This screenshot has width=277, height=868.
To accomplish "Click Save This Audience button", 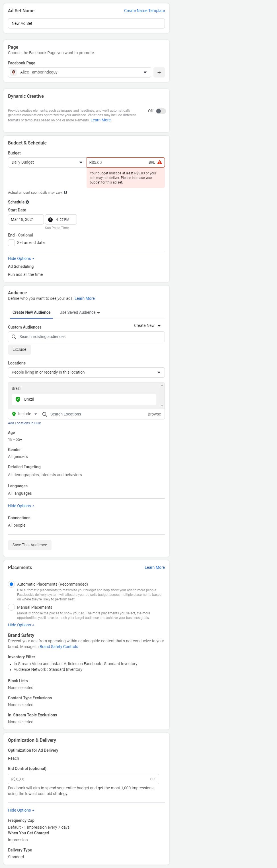I will [30, 545].
